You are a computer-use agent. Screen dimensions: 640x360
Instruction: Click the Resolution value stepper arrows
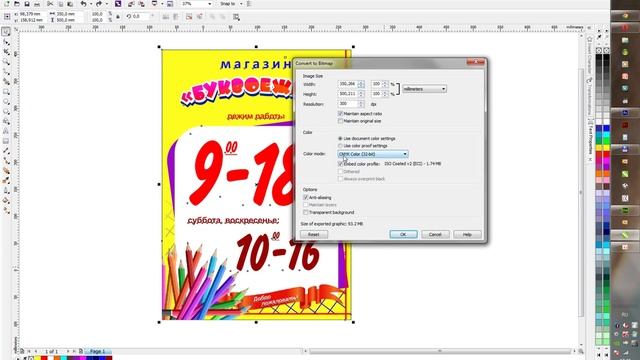pyautogui.click(x=361, y=104)
